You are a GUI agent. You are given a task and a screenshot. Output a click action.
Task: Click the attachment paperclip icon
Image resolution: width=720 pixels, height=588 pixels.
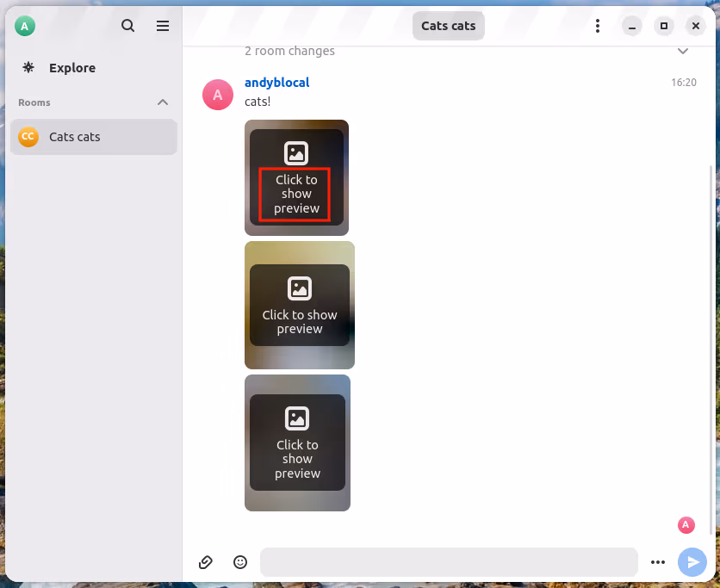pos(206,562)
